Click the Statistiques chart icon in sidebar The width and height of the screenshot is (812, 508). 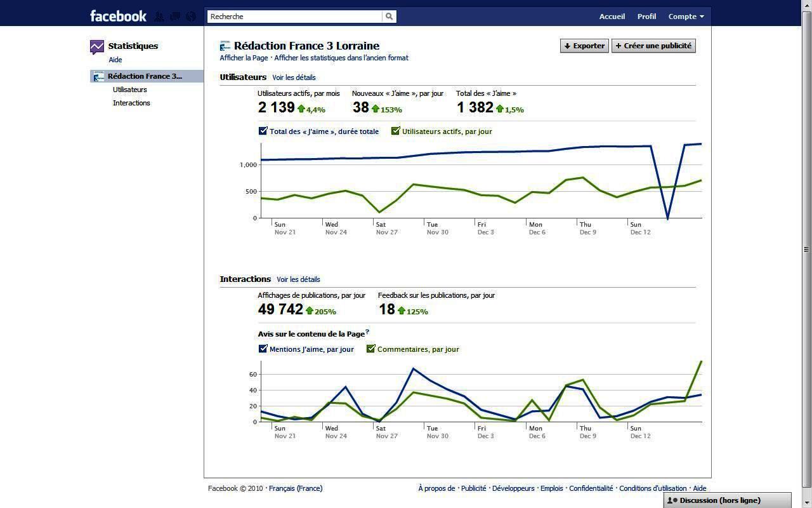[97, 46]
